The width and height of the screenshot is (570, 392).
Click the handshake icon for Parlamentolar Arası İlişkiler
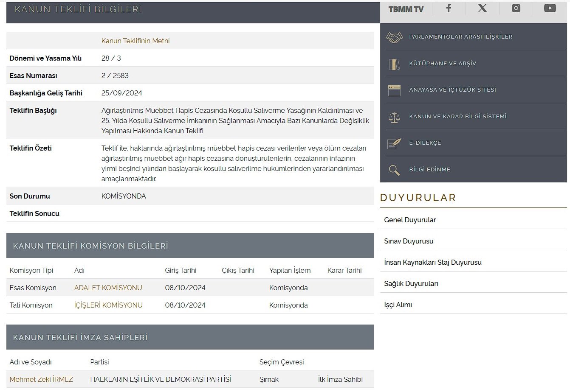point(394,37)
